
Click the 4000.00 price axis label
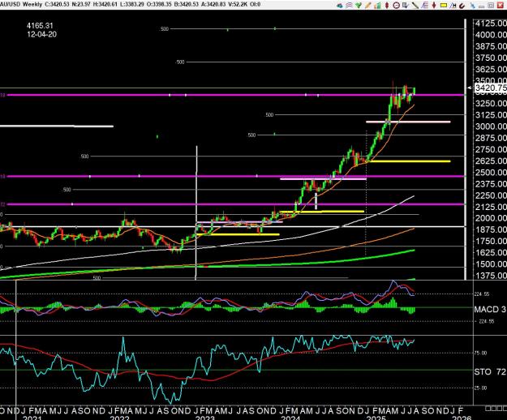491,35
